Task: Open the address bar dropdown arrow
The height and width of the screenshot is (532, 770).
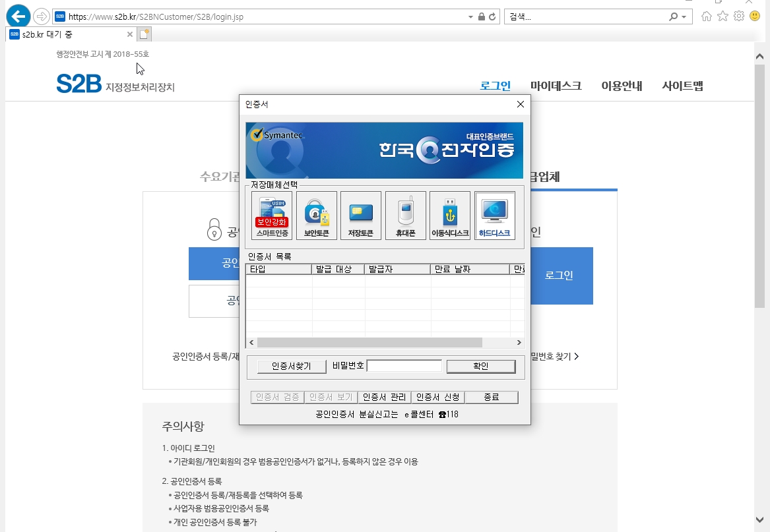Action: [x=470, y=16]
